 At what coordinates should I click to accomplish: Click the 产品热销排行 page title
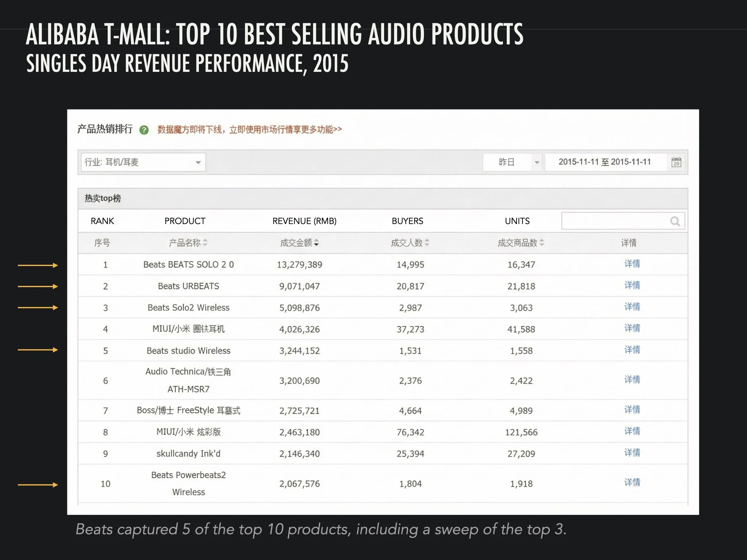point(106,128)
